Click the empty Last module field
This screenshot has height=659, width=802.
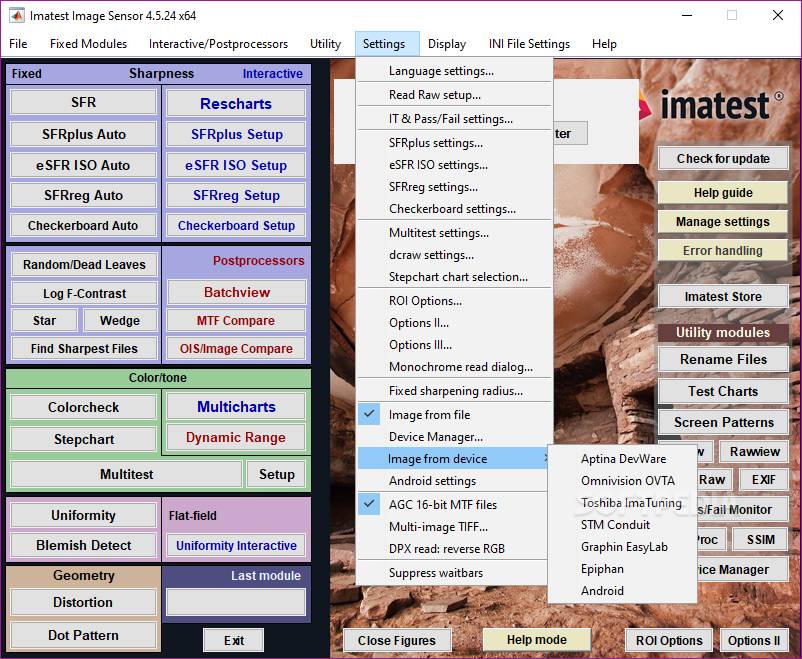pos(236,601)
